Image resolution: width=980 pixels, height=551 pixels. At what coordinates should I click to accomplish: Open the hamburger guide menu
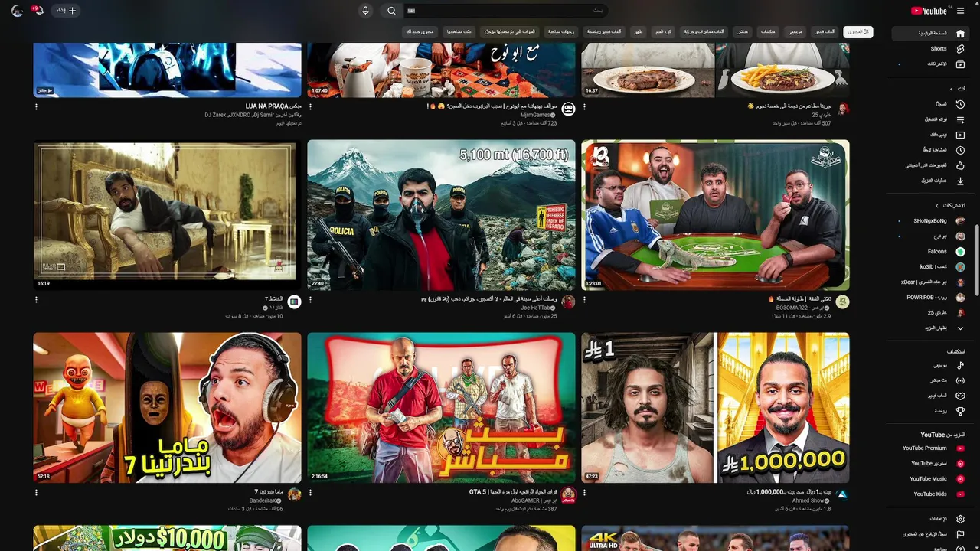[x=960, y=11]
